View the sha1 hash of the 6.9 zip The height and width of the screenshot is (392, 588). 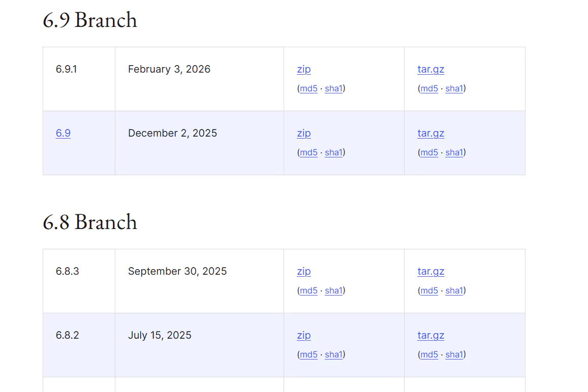[333, 152]
